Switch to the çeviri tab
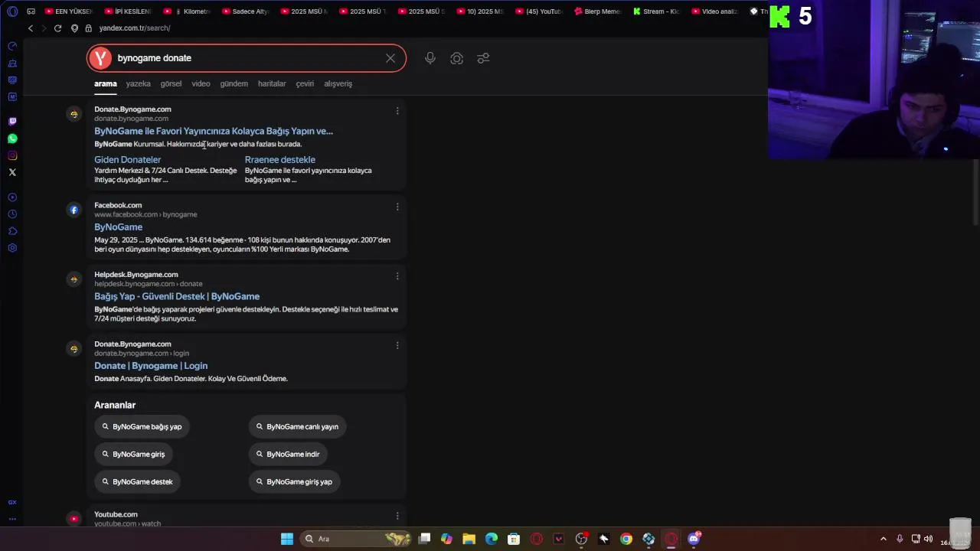 click(x=305, y=83)
